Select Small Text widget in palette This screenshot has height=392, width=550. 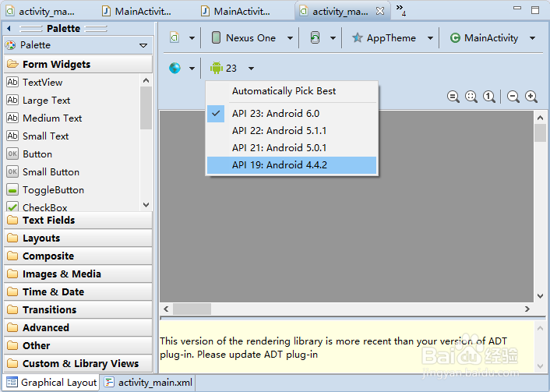point(72,136)
